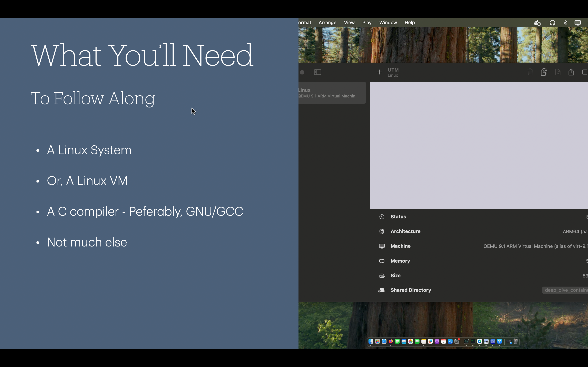Open the View menu
This screenshot has width=588, height=367.
[x=349, y=23]
